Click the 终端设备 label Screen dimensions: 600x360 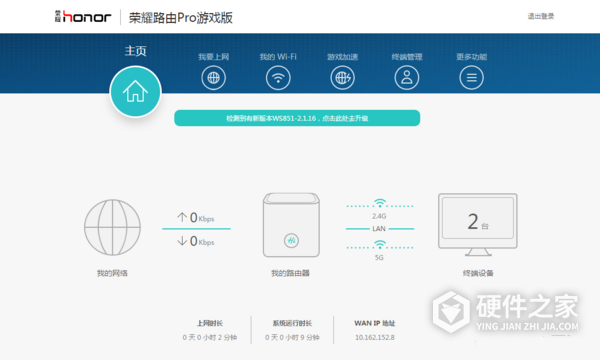478,273
